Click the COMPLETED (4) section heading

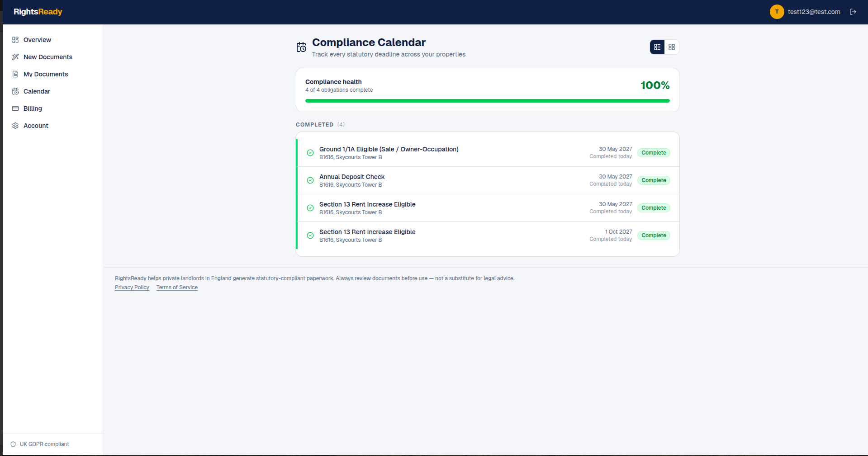click(320, 125)
